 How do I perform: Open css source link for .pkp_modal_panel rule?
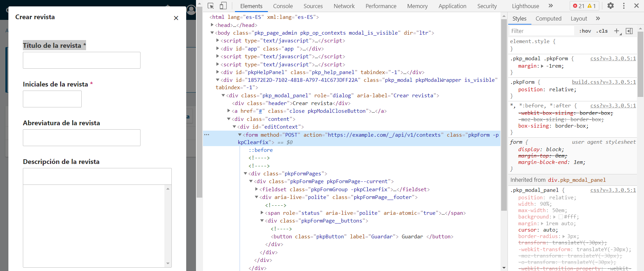tap(613, 190)
